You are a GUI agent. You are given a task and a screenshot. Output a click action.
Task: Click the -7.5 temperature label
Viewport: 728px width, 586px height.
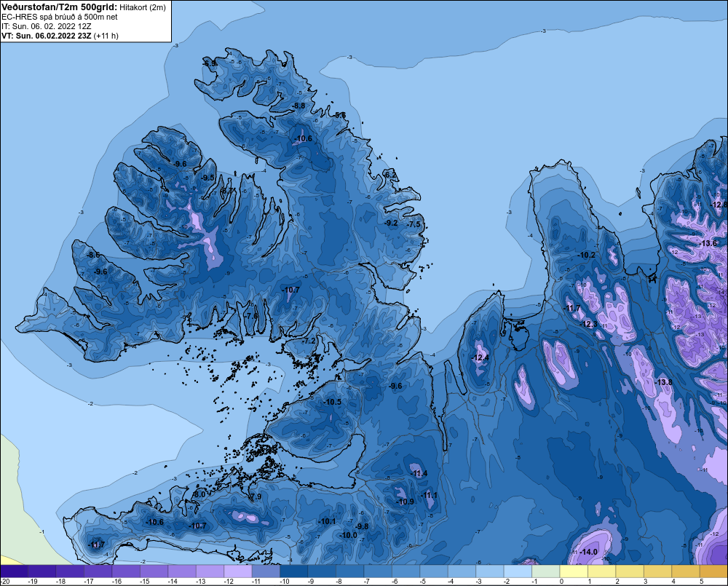414,224
